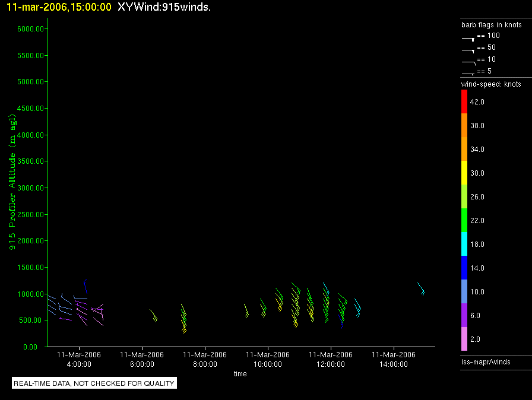This screenshot has height=400, width=532.
Task: Click the 'XYWind:915winds.' plot title
Action: 164,7
